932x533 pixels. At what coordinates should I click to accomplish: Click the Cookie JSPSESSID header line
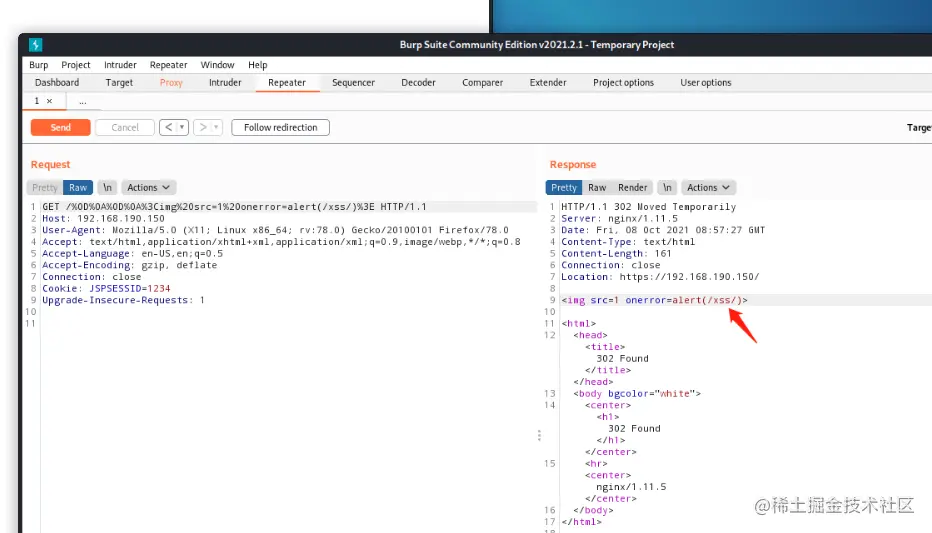pos(106,289)
